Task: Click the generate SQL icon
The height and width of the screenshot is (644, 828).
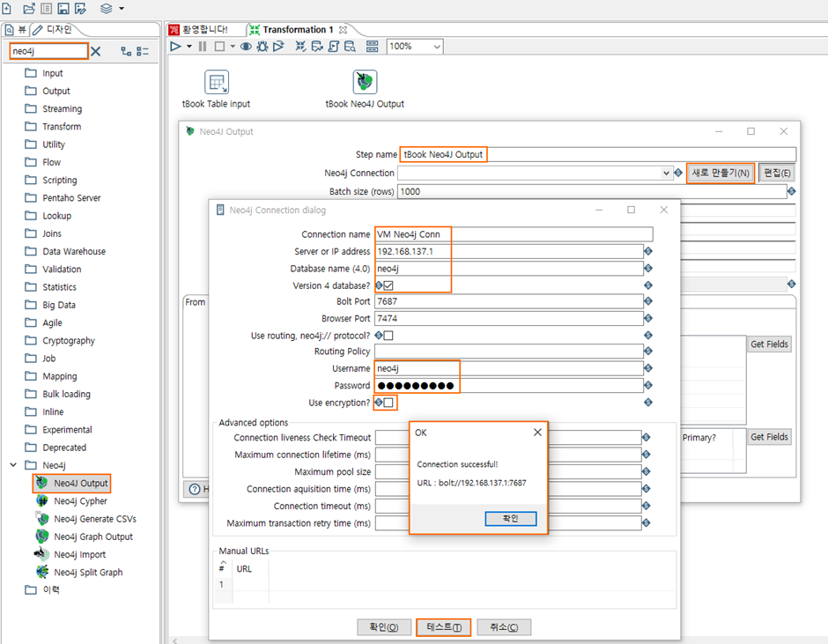Action: click(333, 47)
